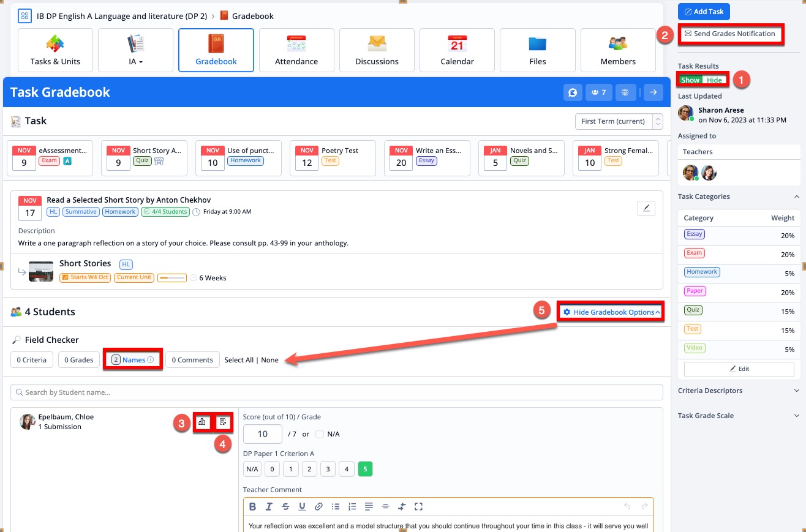Edit the Chekhov task with pencil icon
This screenshot has width=806, height=532.
646,208
